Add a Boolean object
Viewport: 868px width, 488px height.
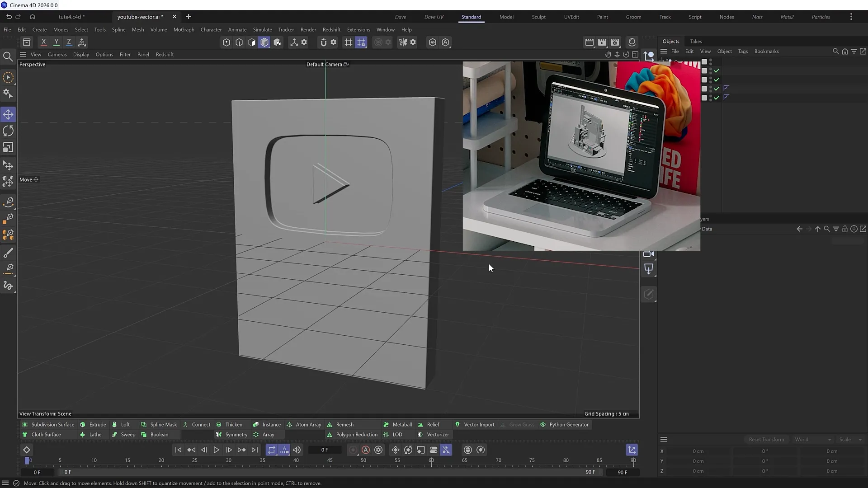(x=155, y=434)
